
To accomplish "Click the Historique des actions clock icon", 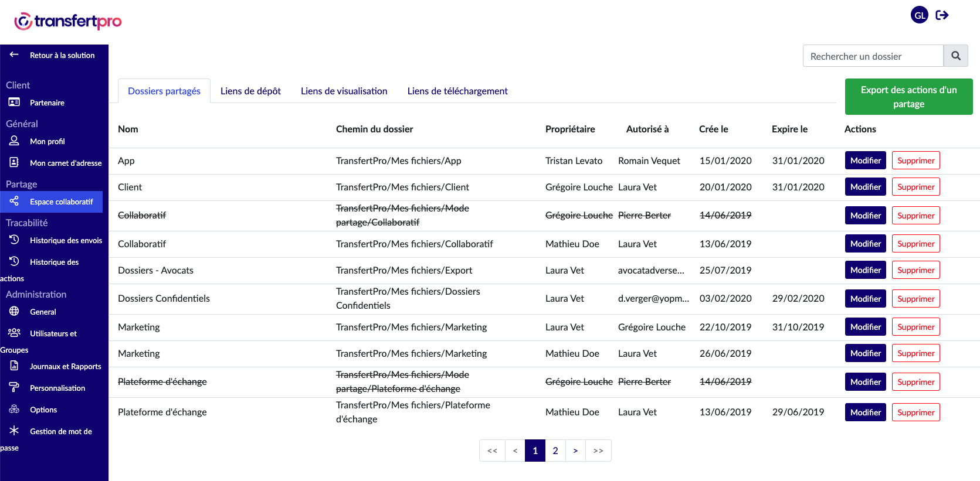I will click(14, 261).
